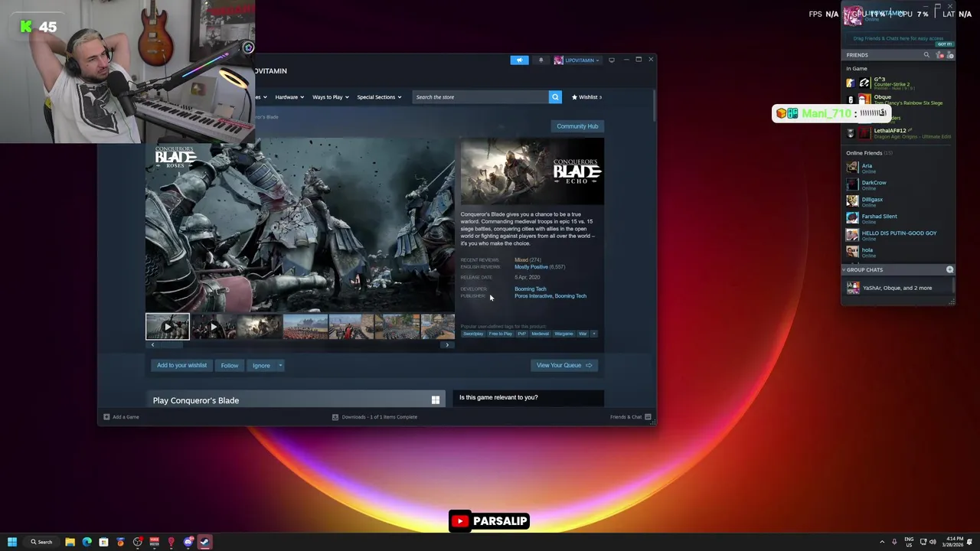Image resolution: width=980 pixels, height=551 pixels.
Task: Click the Mostly Positive reviews link
Action: (x=531, y=267)
